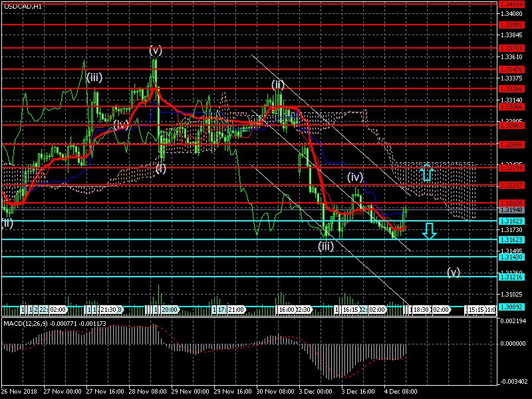Image resolution: width=532 pixels, height=399 pixels.
Task: Click the 16:00 event marker
Action: click(287, 310)
